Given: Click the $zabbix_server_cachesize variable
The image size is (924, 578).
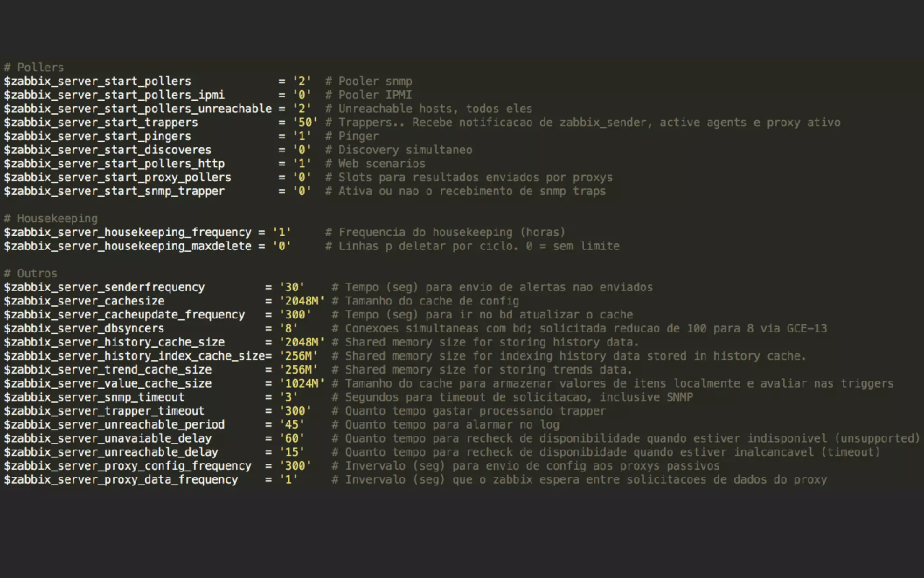Looking at the screenshot, I should pyautogui.click(x=84, y=301).
